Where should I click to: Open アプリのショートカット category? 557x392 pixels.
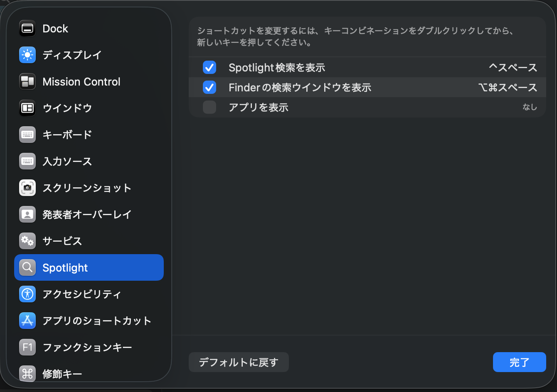click(97, 321)
